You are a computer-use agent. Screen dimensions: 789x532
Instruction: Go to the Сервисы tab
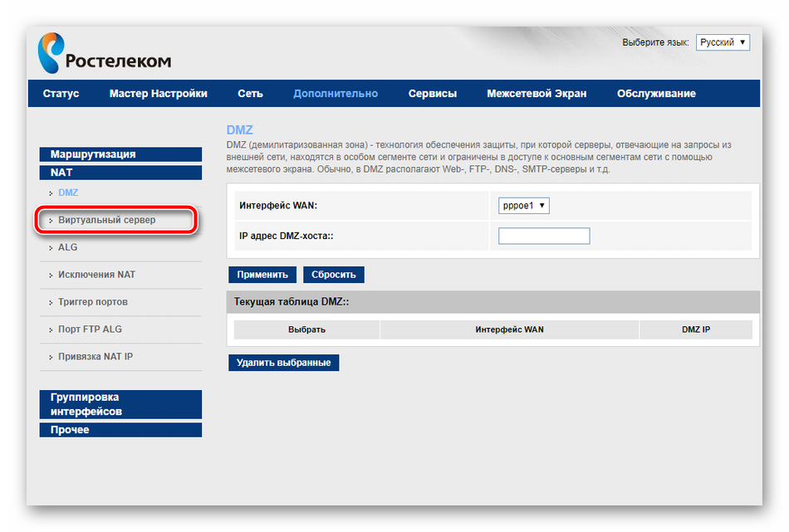point(432,94)
